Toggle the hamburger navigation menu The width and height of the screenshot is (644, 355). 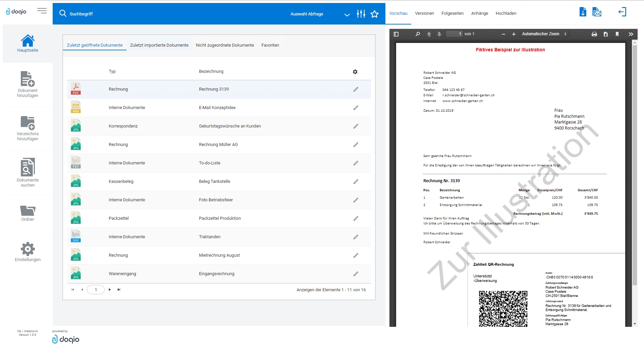(42, 11)
